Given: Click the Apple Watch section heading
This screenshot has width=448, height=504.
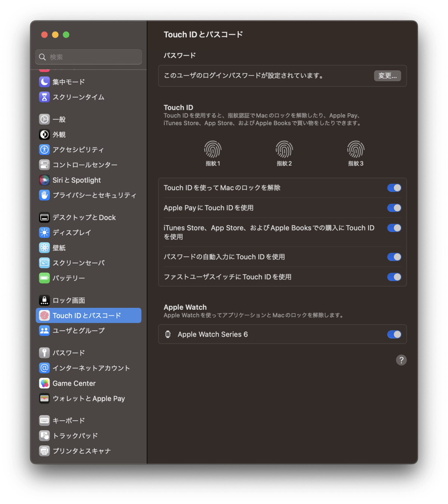Looking at the screenshot, I should pyautogui.click(x=185, y=307).
